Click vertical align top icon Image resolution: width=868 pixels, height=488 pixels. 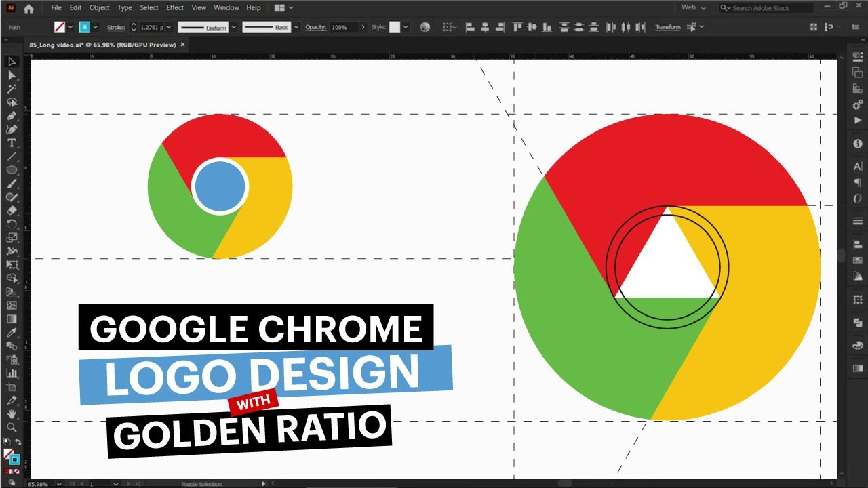click(517, 27)
